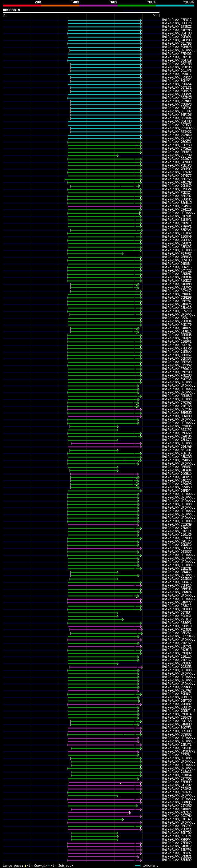Image resolution: width=197 pixels, height=868 pixels.
Task: Select the UniRef100_B4KAP7 entry
Action: click(x=176, y=328)
